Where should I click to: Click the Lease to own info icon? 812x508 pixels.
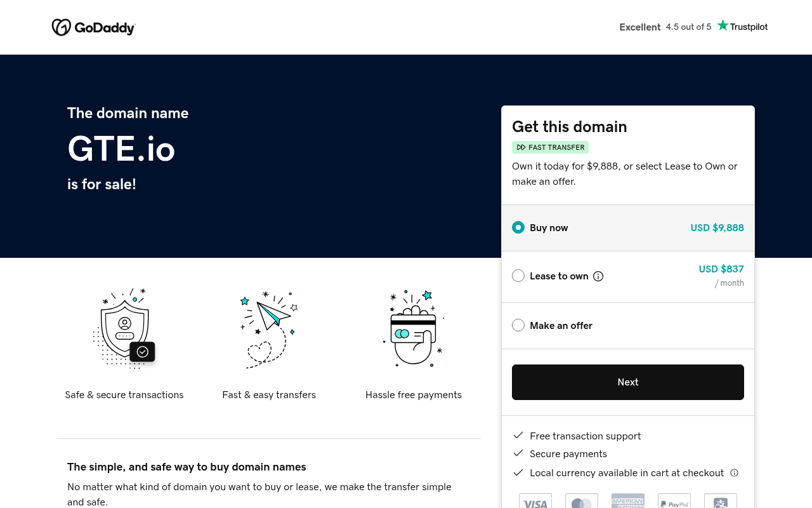[598, 276]
